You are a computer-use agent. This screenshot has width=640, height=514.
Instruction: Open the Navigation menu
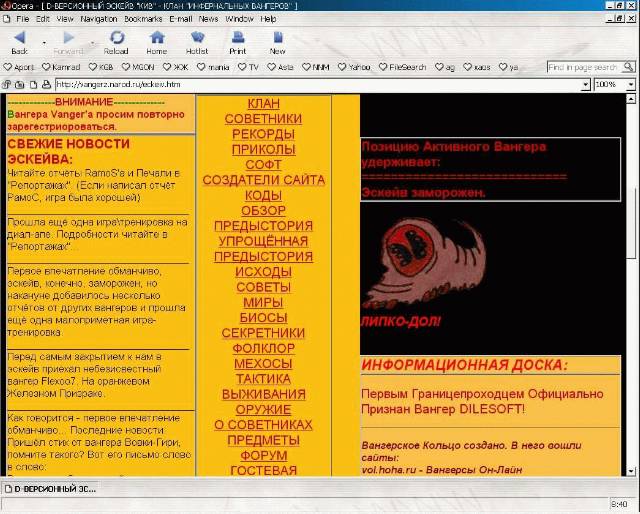(98, 19)
